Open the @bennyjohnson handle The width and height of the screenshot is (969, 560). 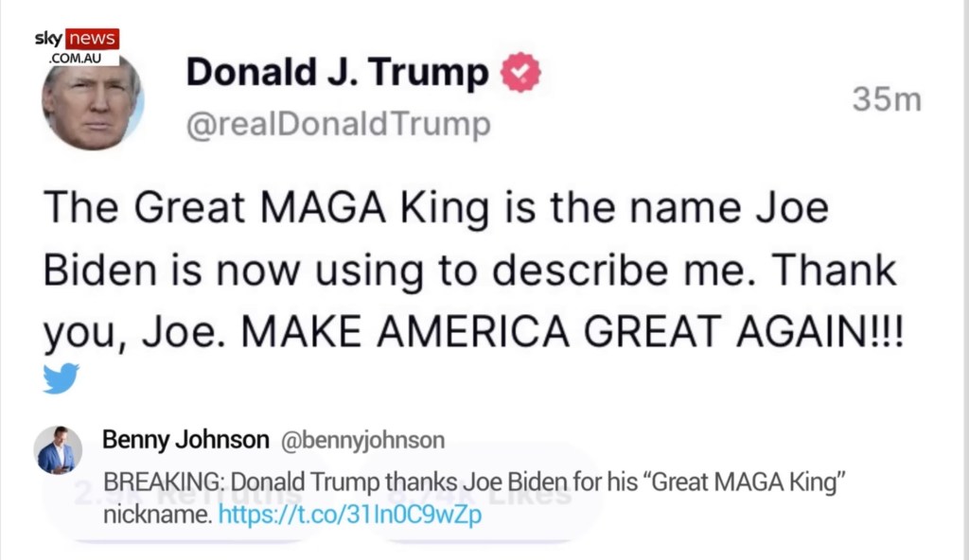(362, 440)
